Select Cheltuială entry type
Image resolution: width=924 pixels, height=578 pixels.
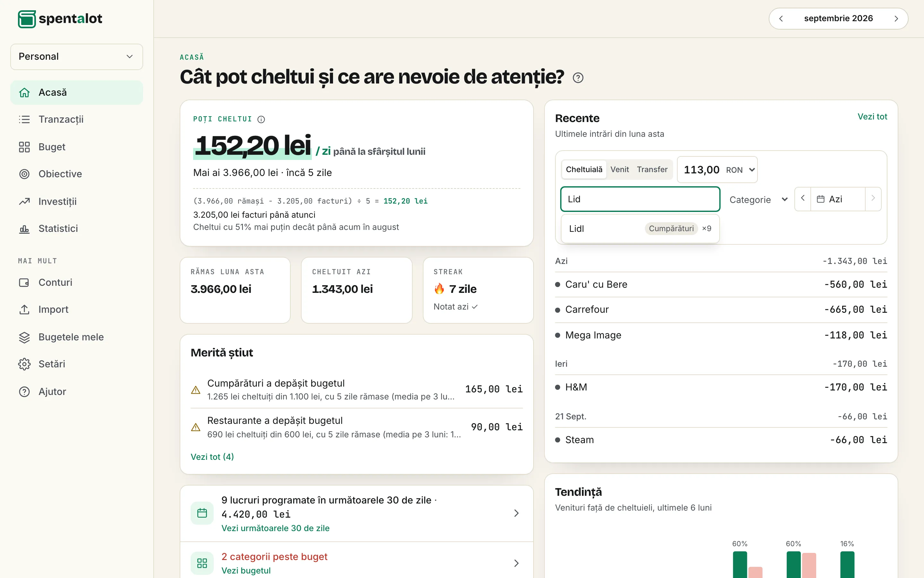[584, 169]
